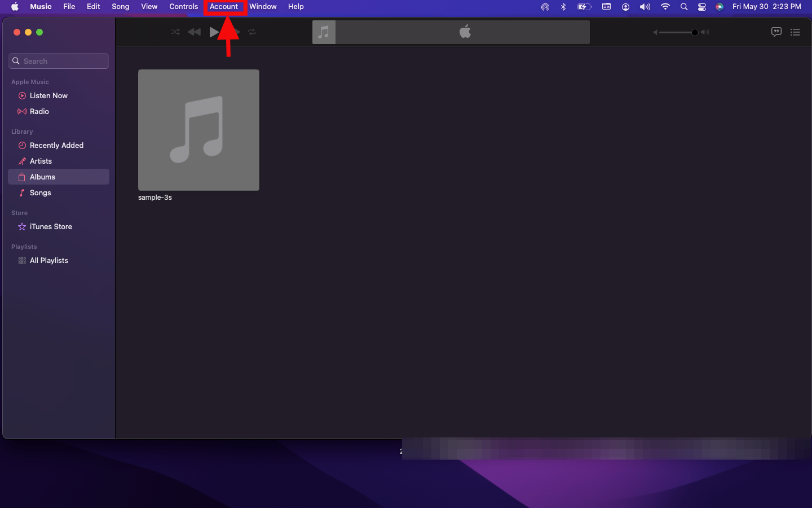Open the lyrics panel icon
Viewport: 812px width, 508px height.
[x=776, y=32]
